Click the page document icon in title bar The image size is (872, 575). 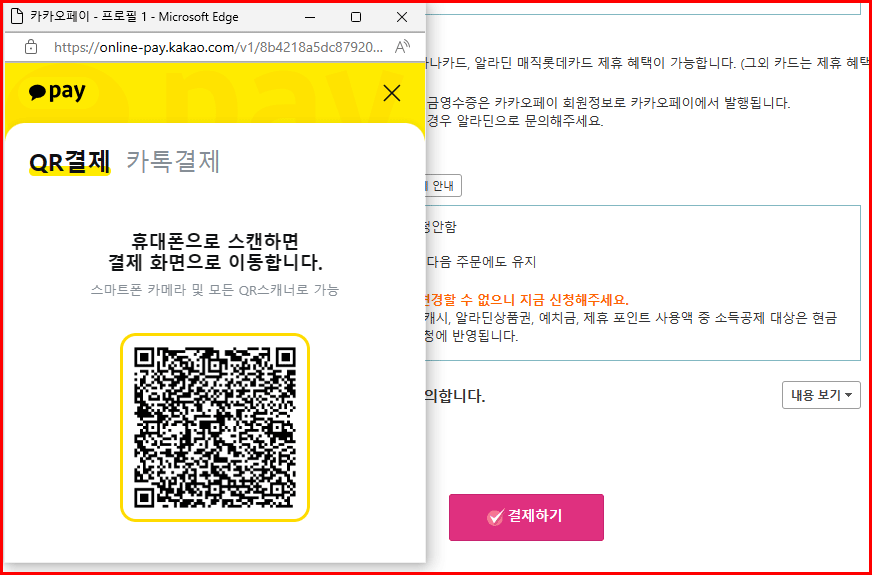point(18,17)
